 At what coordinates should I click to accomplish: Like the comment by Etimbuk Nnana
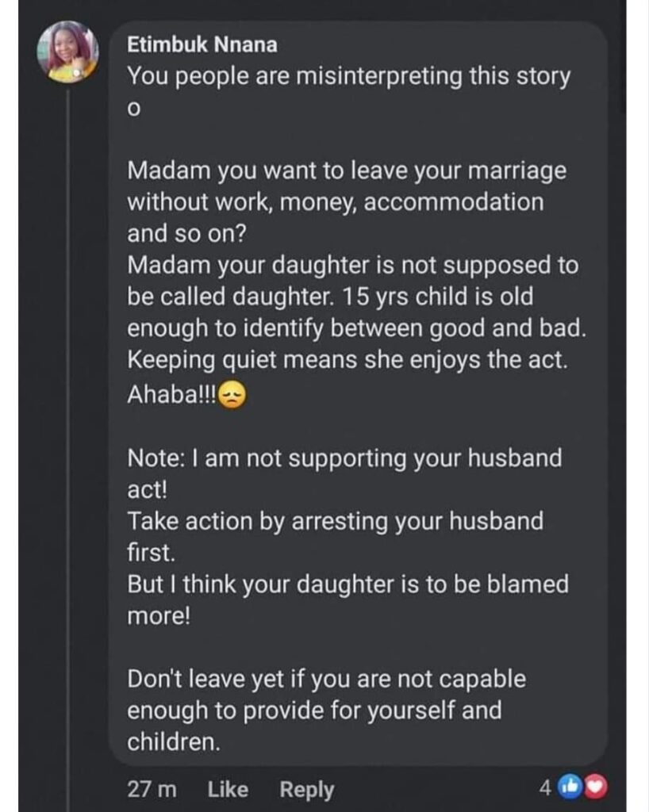pos(228,790)
